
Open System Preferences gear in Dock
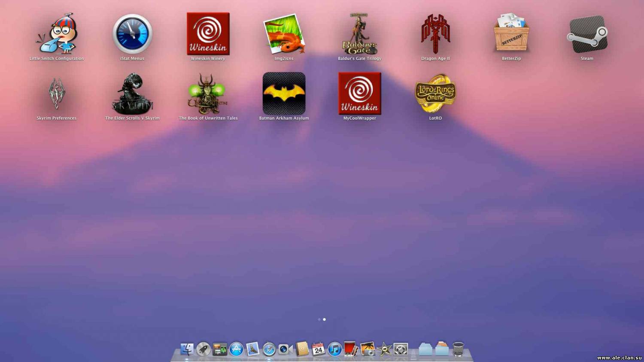pos(401,349)
